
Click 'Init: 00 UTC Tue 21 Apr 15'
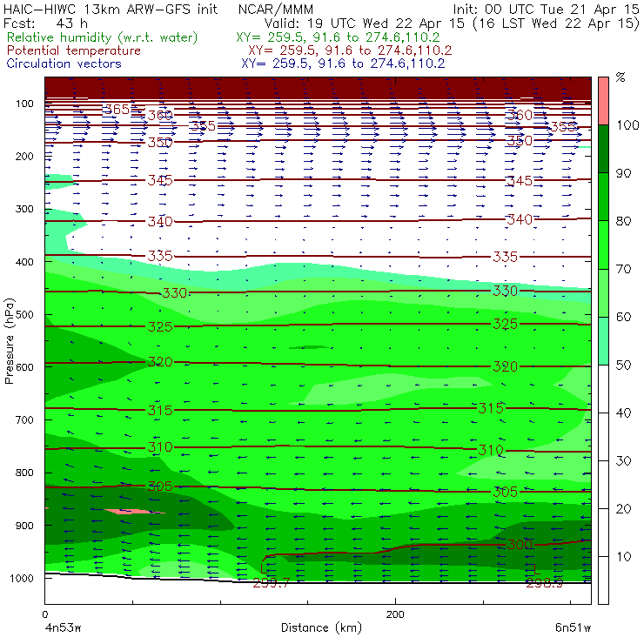pyautogui.click(x=546, y=9)
